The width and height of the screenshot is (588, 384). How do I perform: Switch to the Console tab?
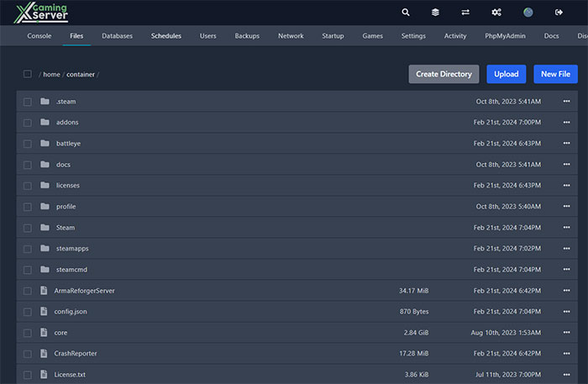39,36
